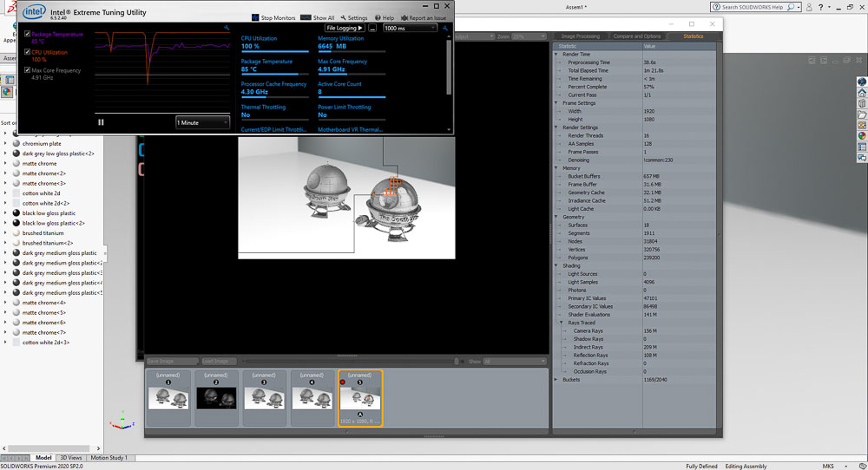
Task: Switch to Compare and Options tab
Action: (636, 36)
